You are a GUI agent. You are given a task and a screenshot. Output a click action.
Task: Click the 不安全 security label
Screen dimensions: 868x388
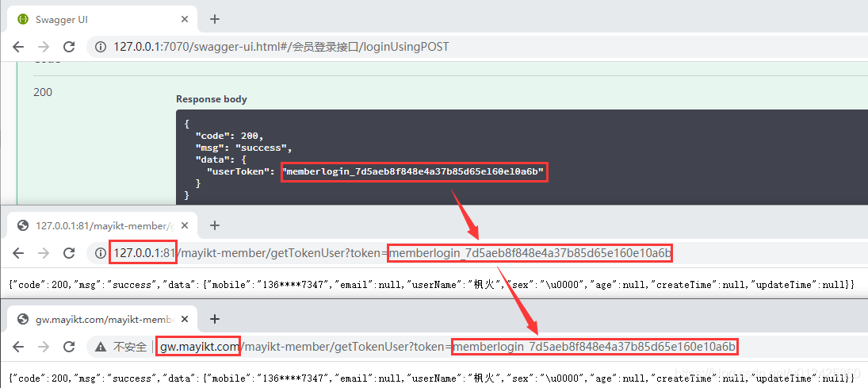pos(129,347)
